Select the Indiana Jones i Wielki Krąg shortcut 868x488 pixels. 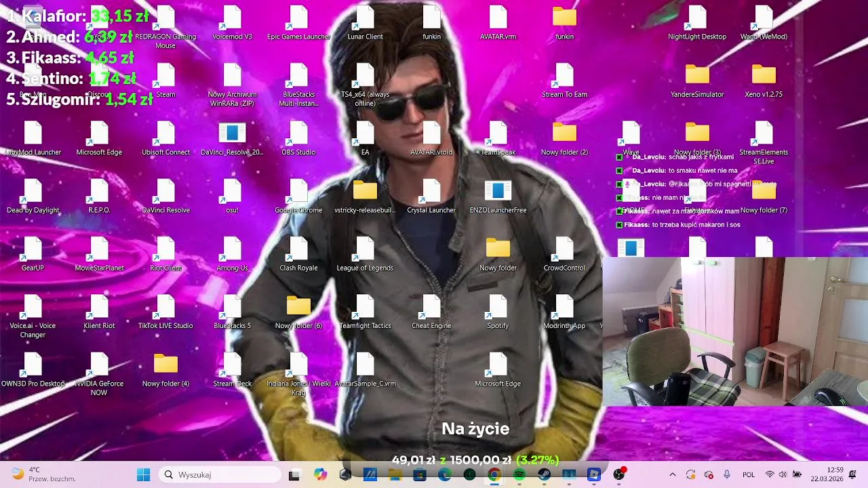point(298,373)
